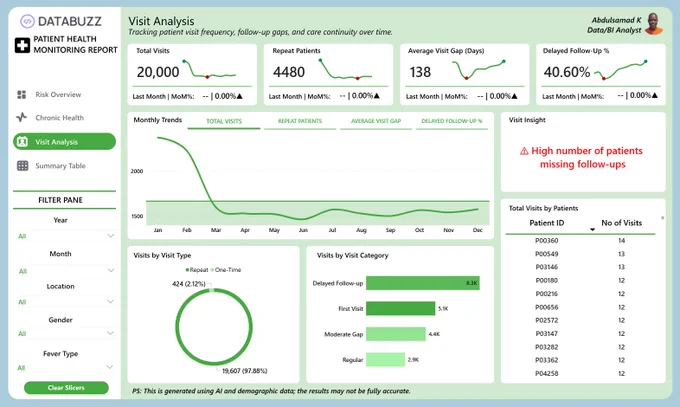Switch to Repeat Patients trend tab
The width and height of the screenshot is (680, 407).
tap(300, 121)
